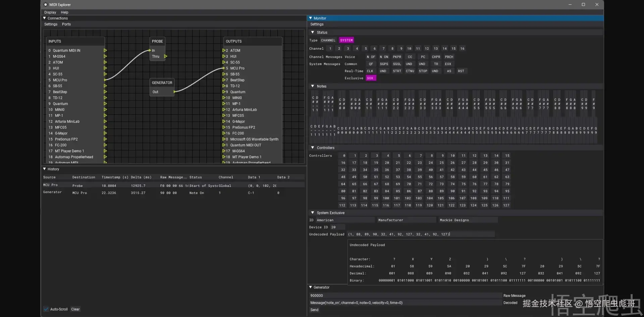Click the ATOM output port pin
Screen dimensions: 644x317
224,51
